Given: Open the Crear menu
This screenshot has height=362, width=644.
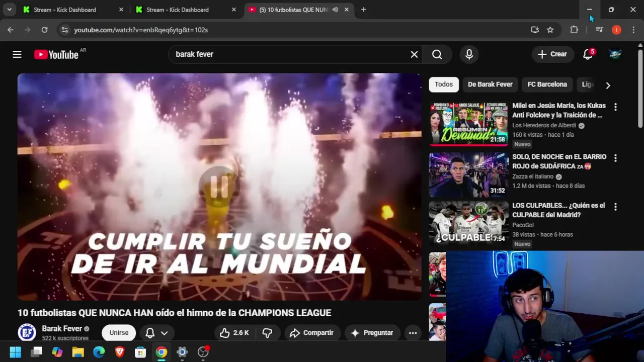Looking at the screenshot, I should pyautogui.click(x=552, y=54).
